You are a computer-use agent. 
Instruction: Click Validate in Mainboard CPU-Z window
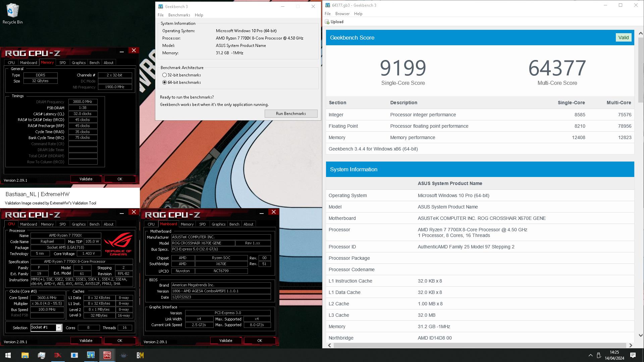[x=226, y=341]
